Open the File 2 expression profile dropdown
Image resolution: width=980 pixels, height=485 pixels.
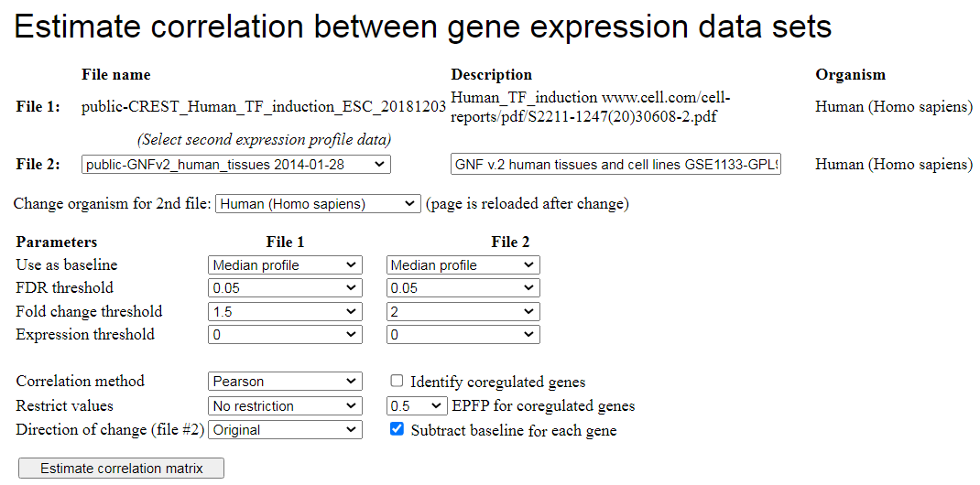tap(235, 165)
